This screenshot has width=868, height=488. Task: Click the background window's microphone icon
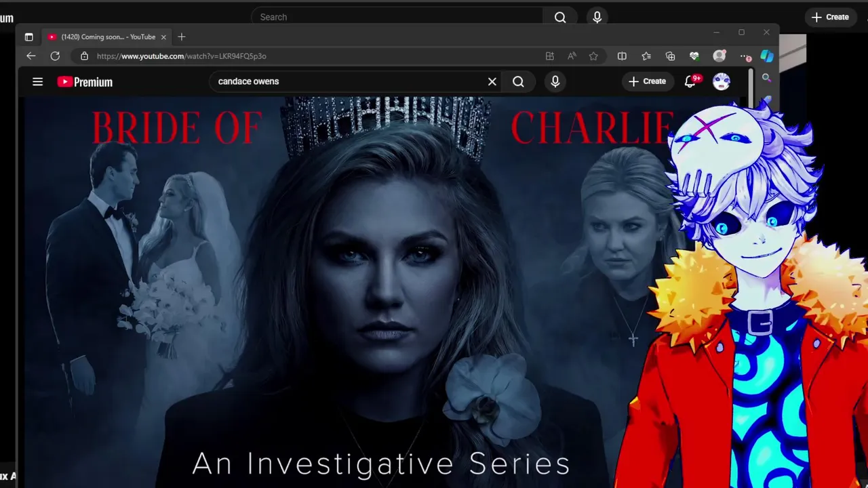[x=597, y=17]
